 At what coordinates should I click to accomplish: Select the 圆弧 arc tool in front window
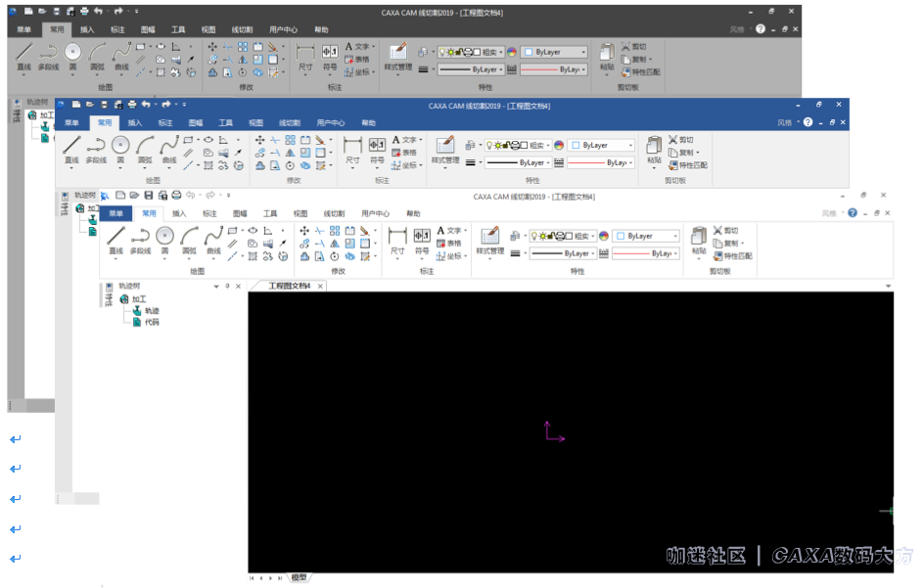tap(189, 241)
